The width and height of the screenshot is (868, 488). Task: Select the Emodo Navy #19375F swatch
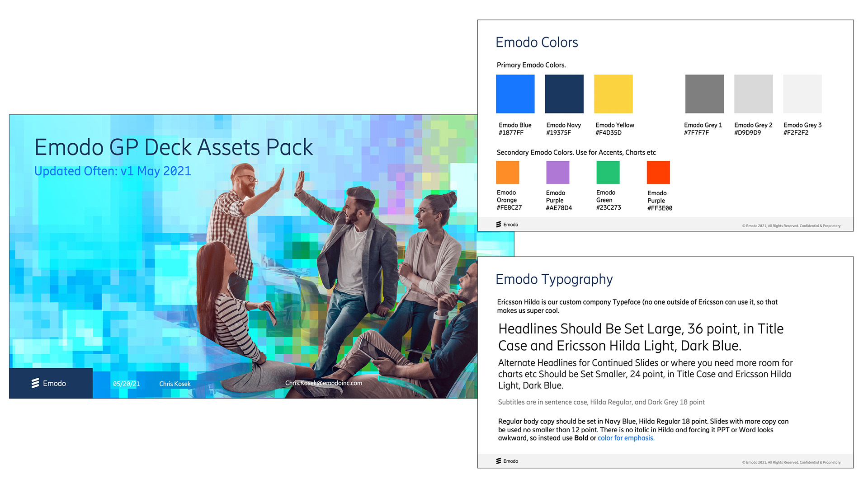(564, 94)
